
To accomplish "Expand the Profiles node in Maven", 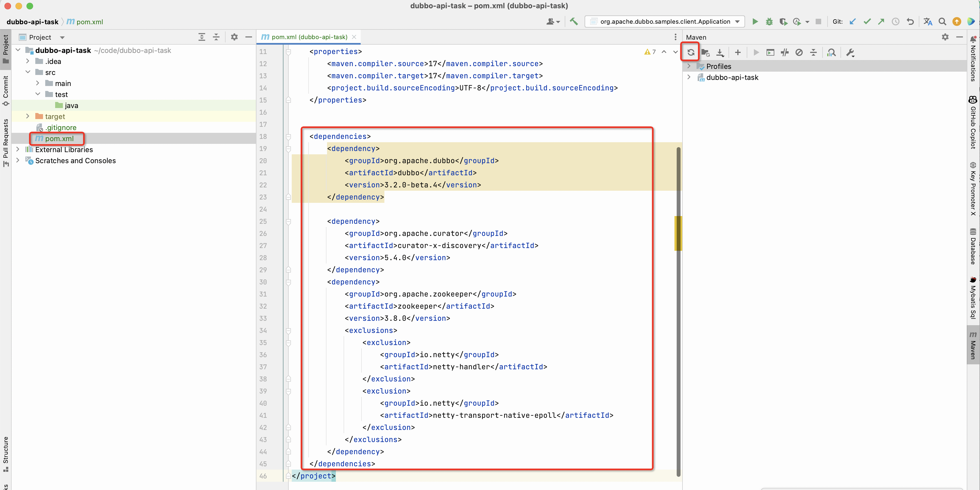I will [689, 66].
